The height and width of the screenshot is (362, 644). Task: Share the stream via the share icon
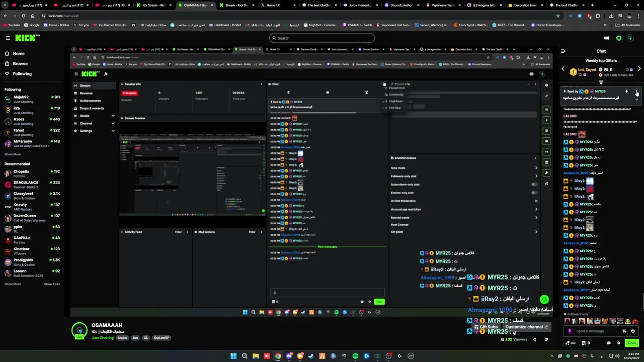(x=534, y=339)
